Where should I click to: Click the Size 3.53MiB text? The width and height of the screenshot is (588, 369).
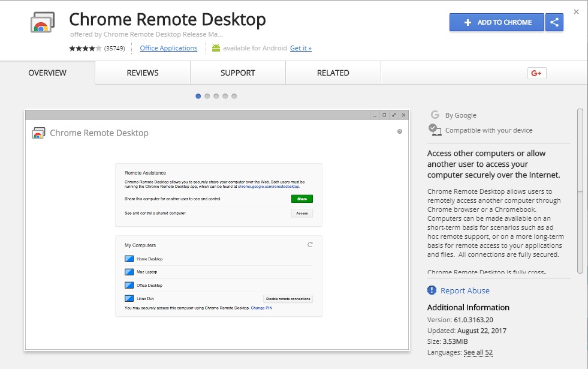(x=447, y=341)
